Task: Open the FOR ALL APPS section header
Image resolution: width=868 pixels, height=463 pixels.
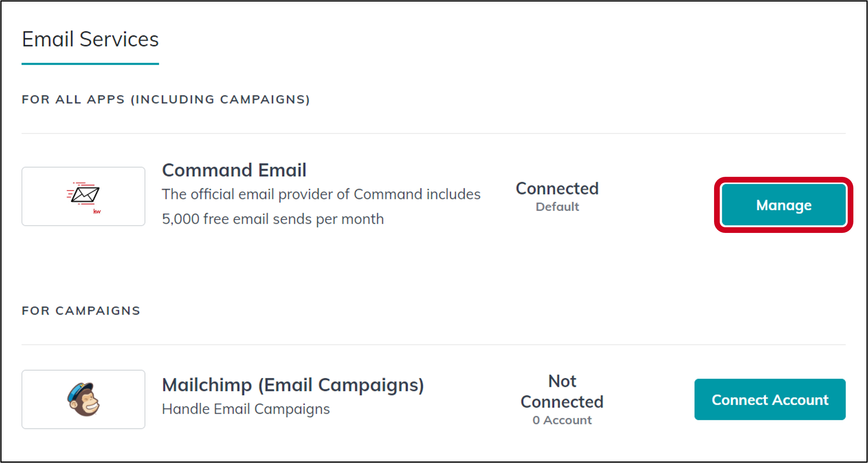Action: (166, 99)
